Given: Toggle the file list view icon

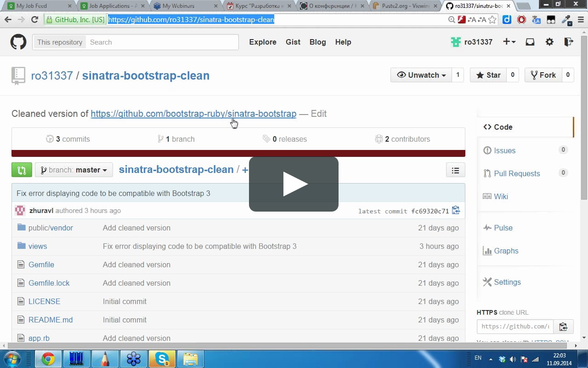Looking at the screenshot, I should (x=455, y=170).
